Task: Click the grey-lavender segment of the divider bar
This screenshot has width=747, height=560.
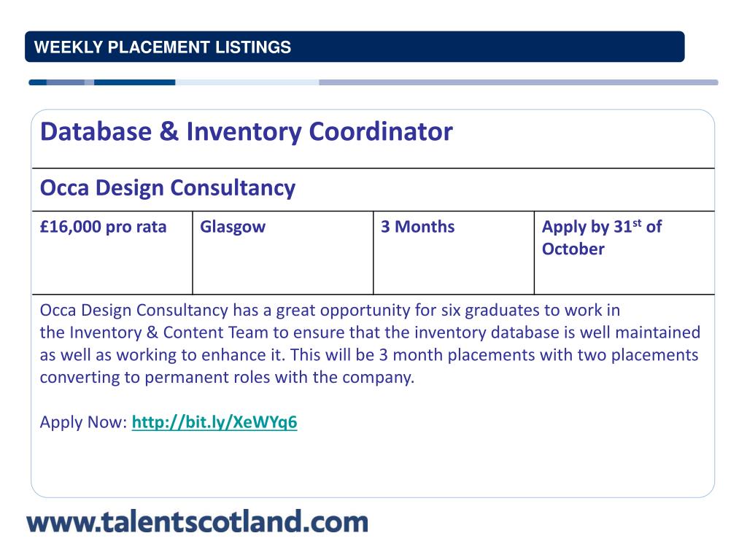Action: [519, 82]
